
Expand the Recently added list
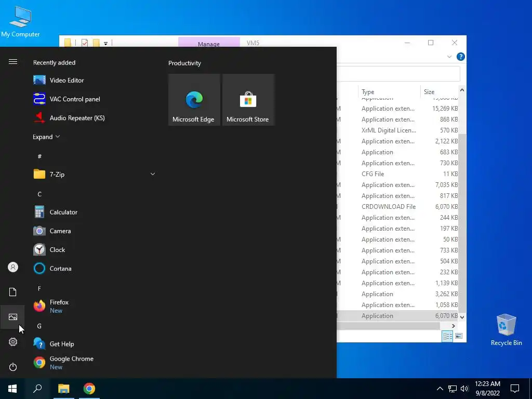pyautogui.click(x=46, y=137)
